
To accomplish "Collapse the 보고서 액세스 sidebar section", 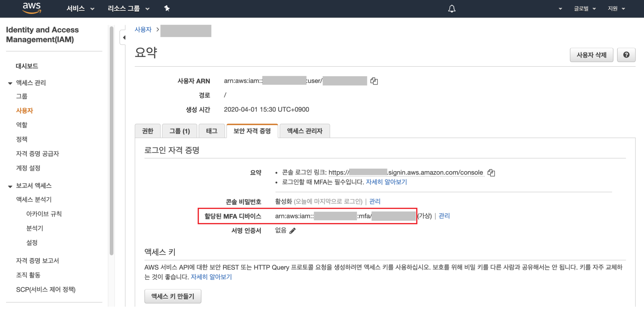I will [9, 186].
